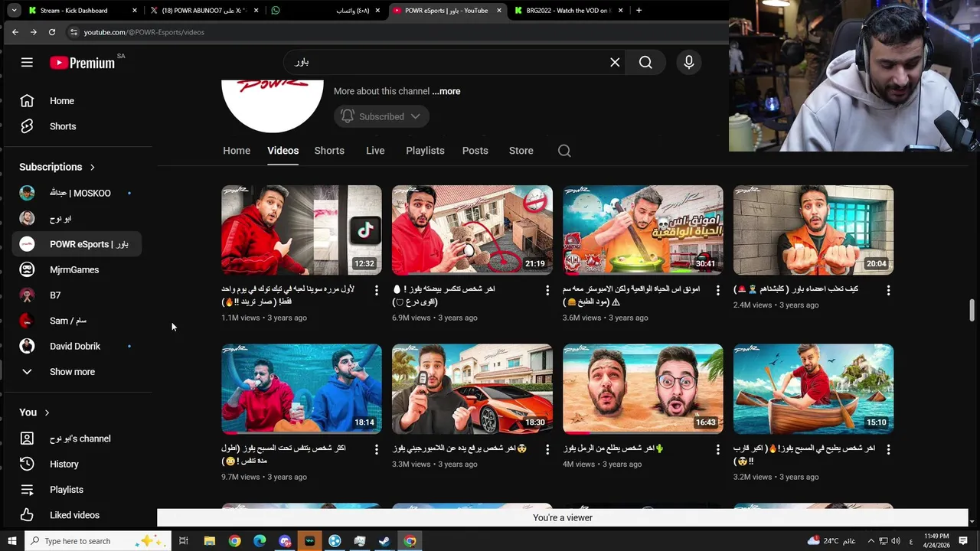Open options menu for 30:41 video

coord(717,290)
